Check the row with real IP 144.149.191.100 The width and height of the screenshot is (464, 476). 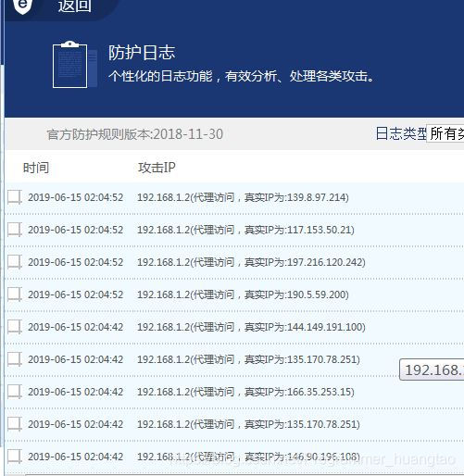click(x=15, y=327)
